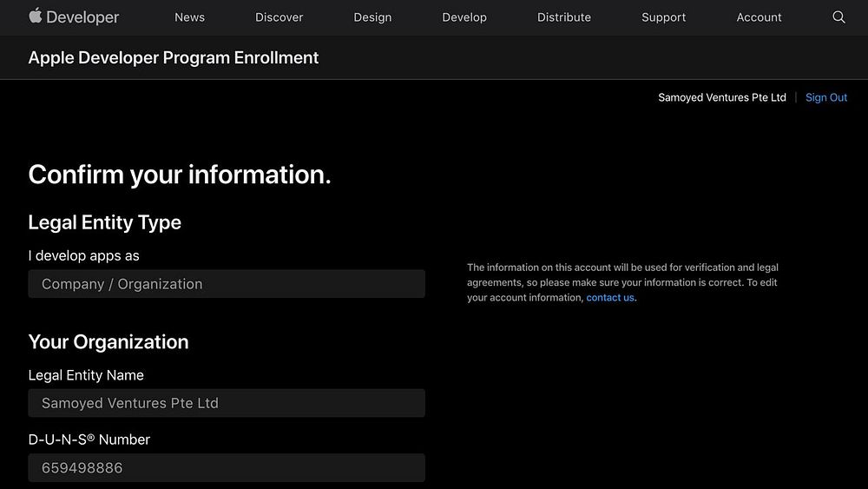
Task: Click the 'Legal Entity Name' label
Action: 86,375
